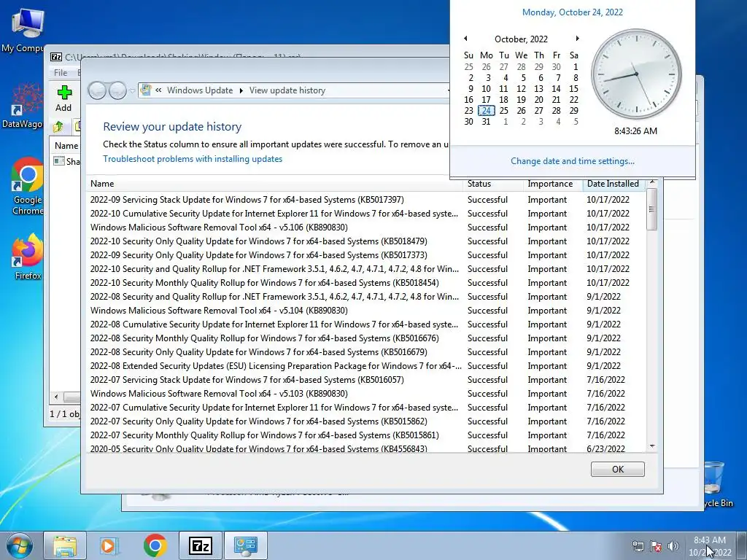Click the address bar location icon
This screenshot has height=560, width=747.
(x=146, y=90)
